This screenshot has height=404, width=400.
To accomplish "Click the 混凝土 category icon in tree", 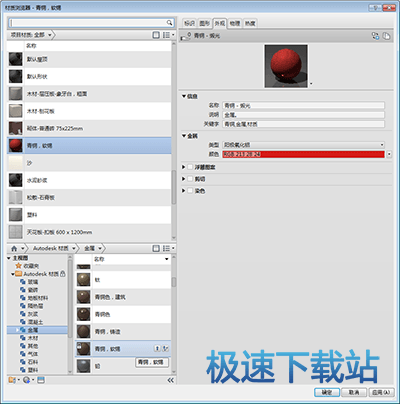I will (23, 322).
